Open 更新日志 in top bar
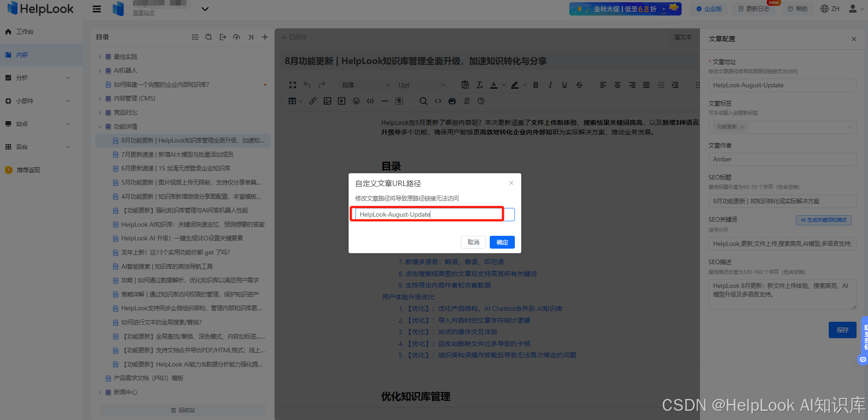Screen dimensions: 868x420 [754, 9]
